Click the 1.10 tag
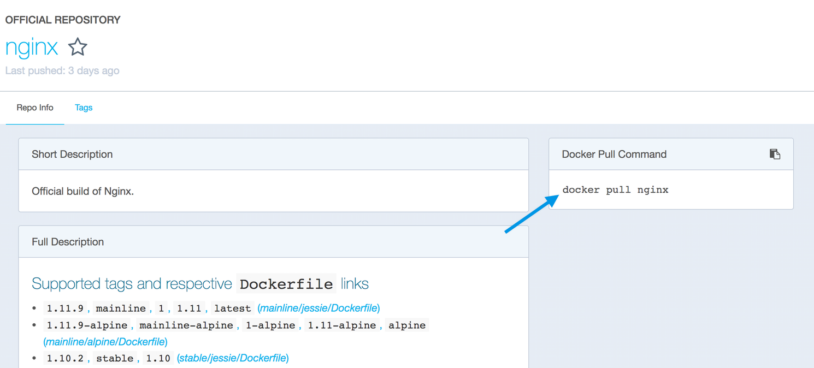Image resolution: width=814 pixels, height=368 pixels. [159, 358]
